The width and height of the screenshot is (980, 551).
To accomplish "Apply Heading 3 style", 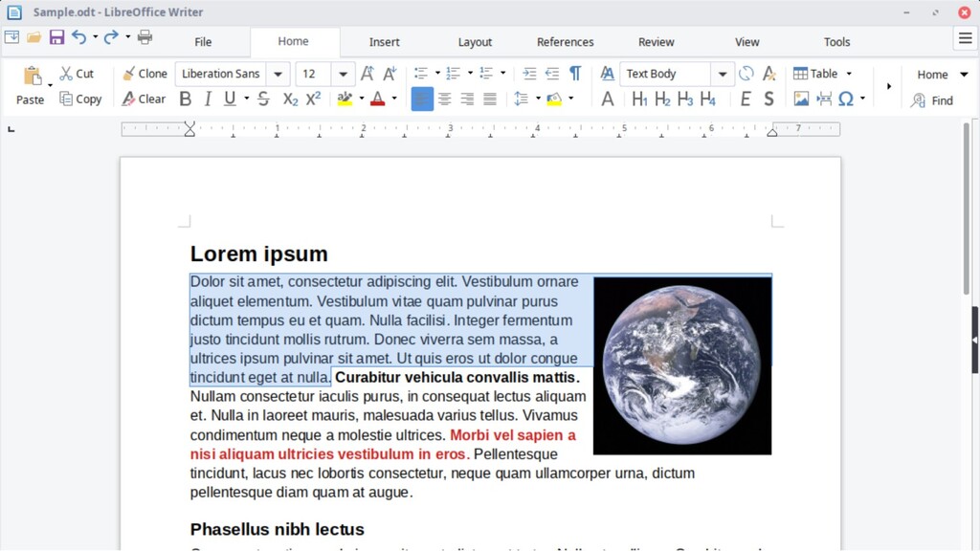I will 685,99.
